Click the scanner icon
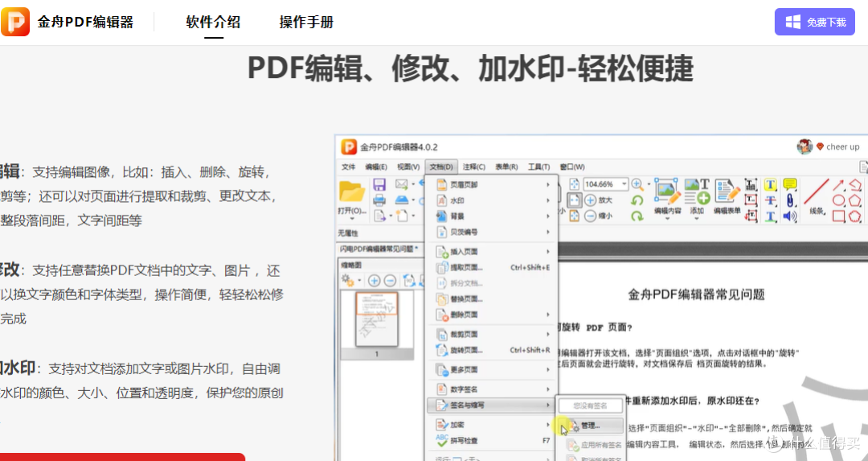 coord(402,200)
